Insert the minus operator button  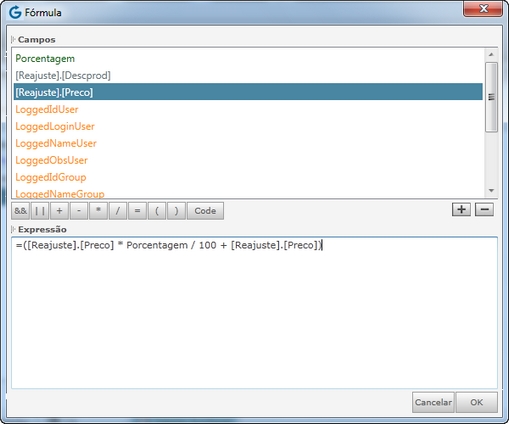click(79, 211)
